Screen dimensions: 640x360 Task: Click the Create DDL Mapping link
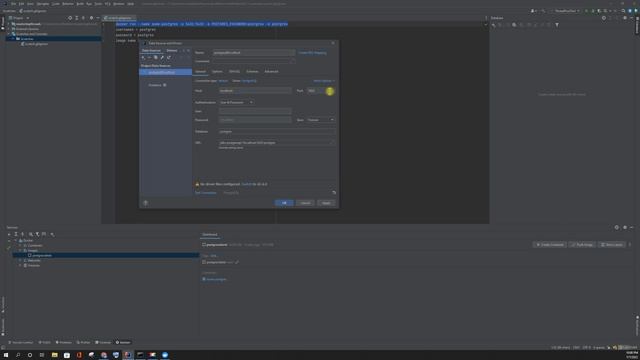[x=313, y=53]
